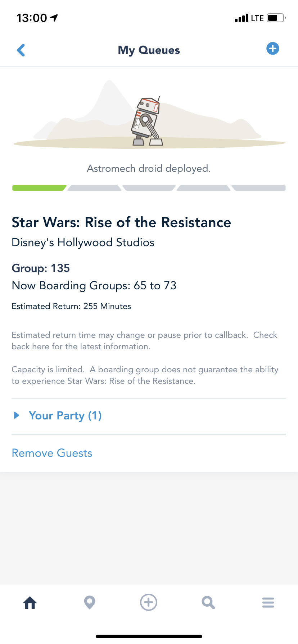This screenshot has height=644, width=298.
Task: Tap the Estimated Return: 255 Minutes text
Action: tap(71, 306)
